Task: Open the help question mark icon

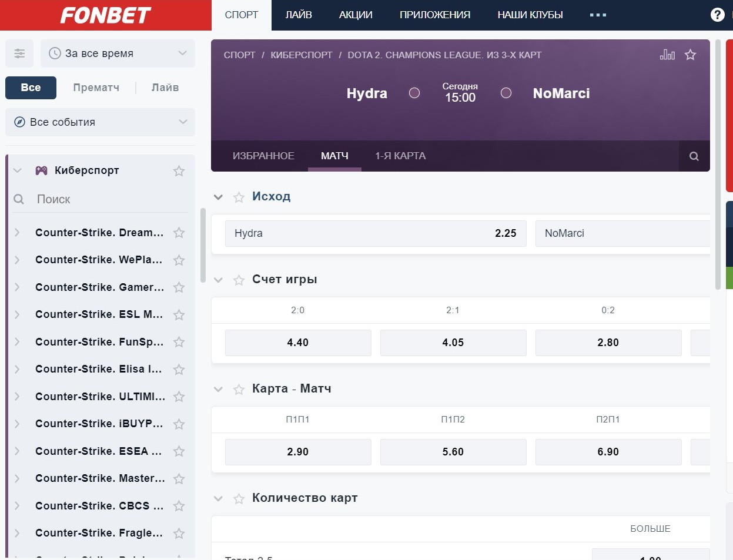Action: 717,15
